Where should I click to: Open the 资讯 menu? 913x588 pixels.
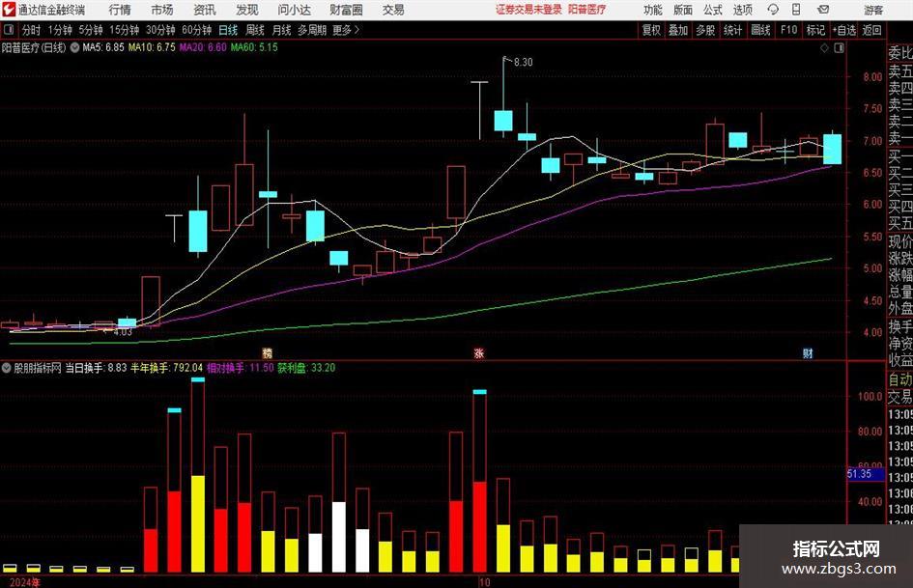(205, 10)
